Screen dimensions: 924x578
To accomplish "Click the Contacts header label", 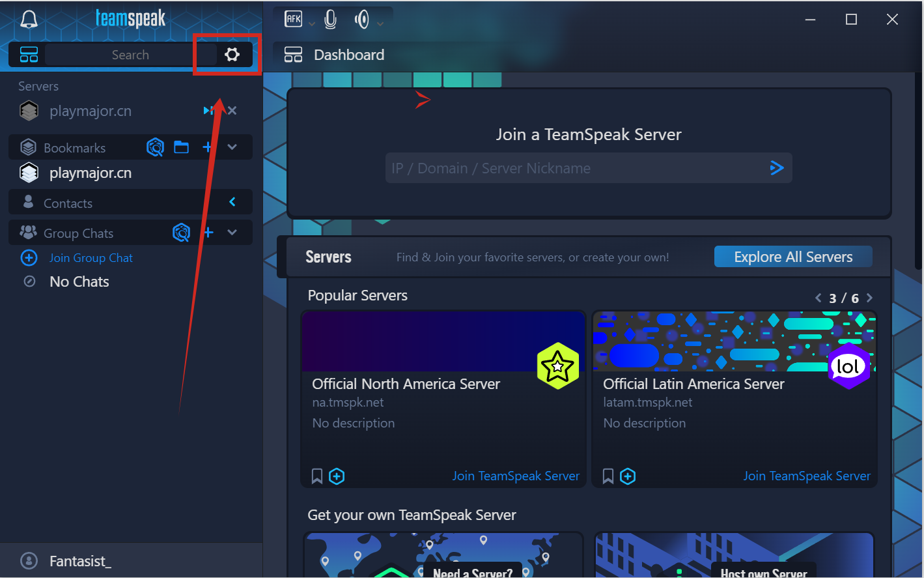I will click(x=68, y=203).
